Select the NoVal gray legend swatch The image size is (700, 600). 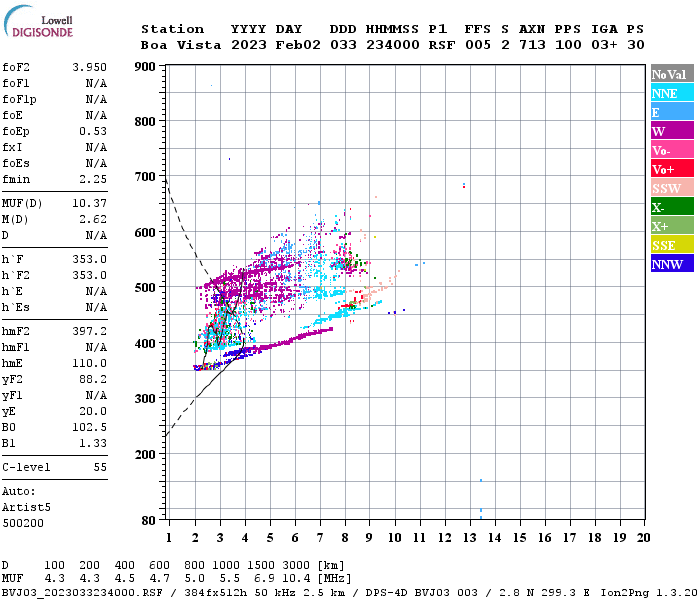(x=672, y=74)
